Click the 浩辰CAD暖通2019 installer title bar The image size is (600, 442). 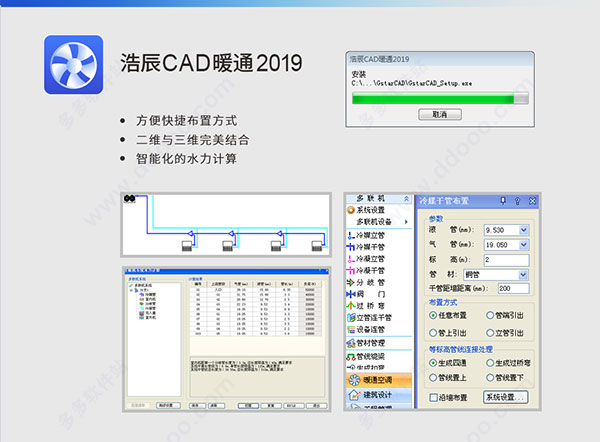point(440,59)
